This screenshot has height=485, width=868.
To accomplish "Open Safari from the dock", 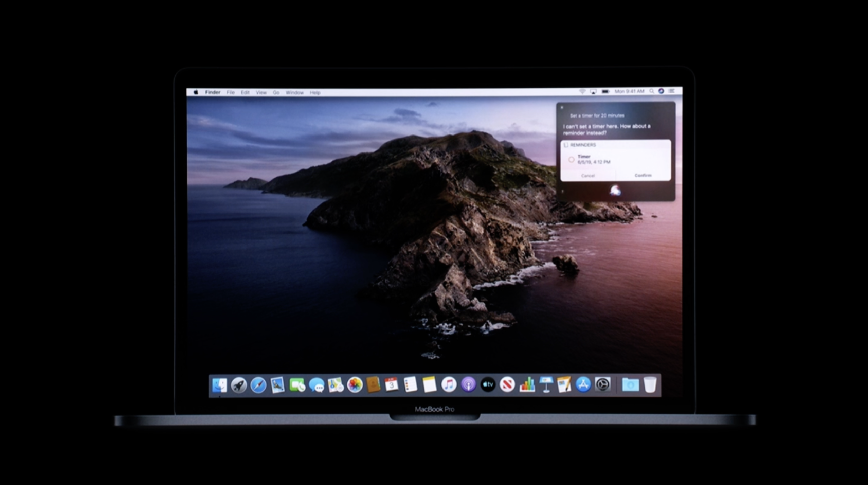I will click(258, 385).
